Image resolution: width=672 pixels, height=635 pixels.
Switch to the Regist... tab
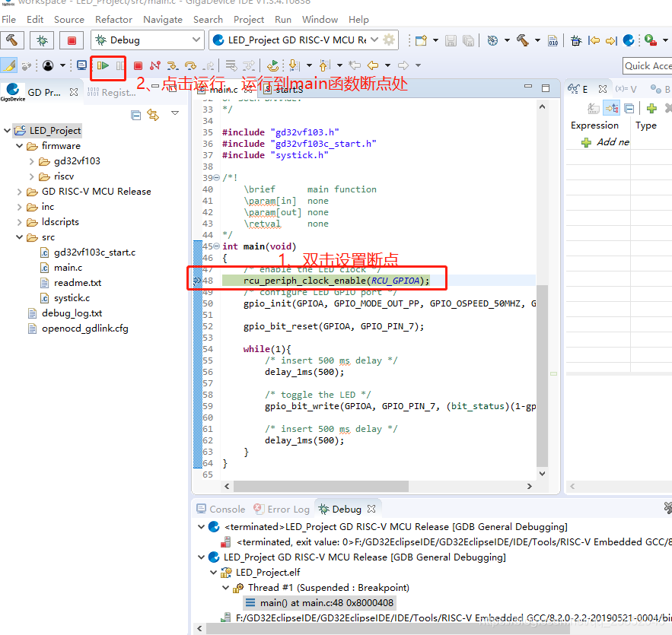[111, 92]
